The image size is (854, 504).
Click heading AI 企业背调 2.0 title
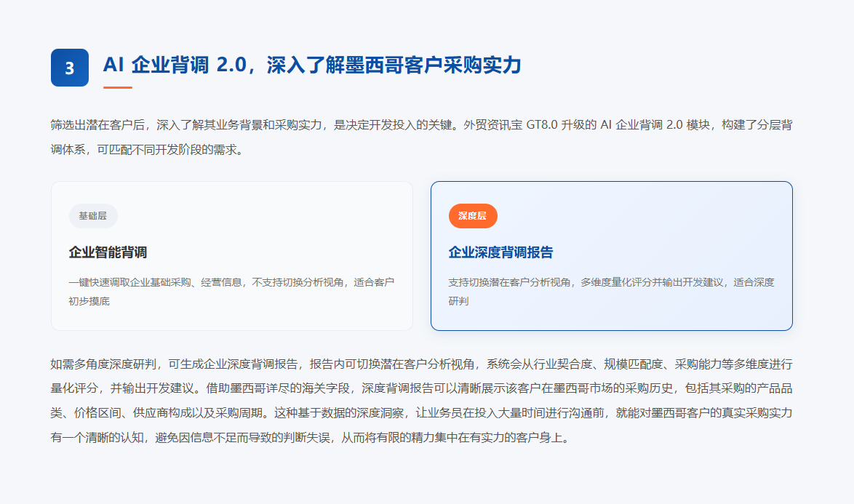[312, 65]
